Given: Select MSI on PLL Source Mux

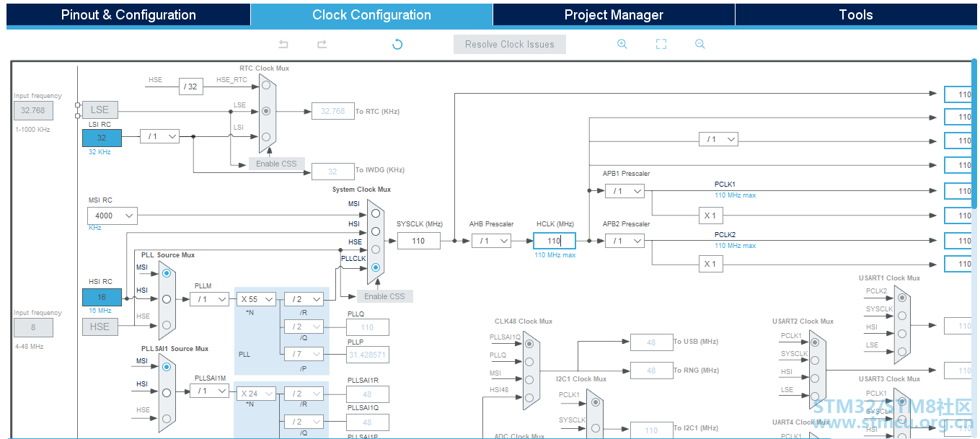Looking at the screenshot, I should [x=167, y=273].
